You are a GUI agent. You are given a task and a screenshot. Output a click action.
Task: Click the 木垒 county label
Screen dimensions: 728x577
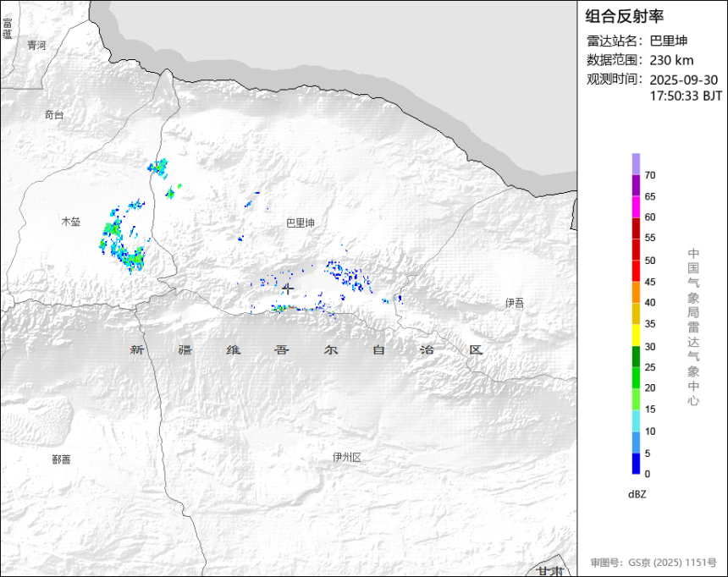coord(71,222)
